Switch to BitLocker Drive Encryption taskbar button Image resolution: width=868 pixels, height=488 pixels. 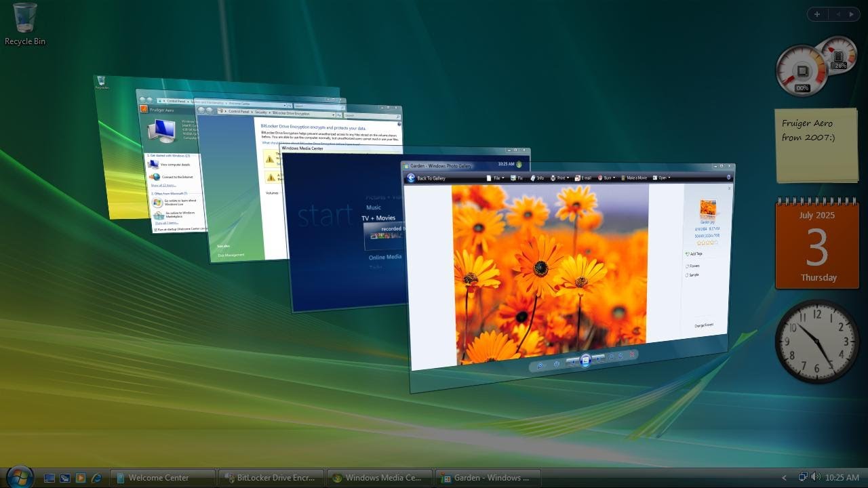271,478
